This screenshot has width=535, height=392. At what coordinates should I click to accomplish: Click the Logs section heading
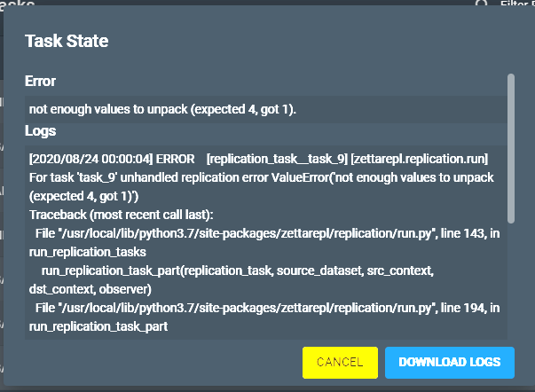[x=40, y=131]
